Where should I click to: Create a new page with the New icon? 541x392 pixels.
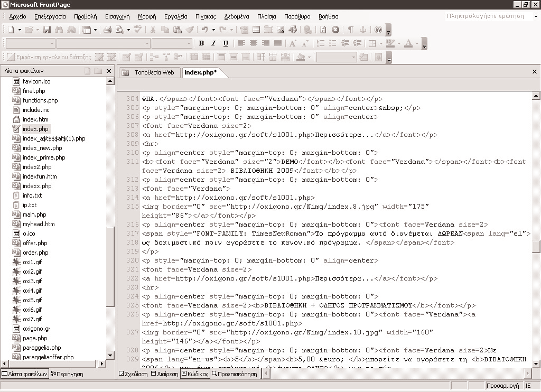pyautogui.click(x=11, y=30)
